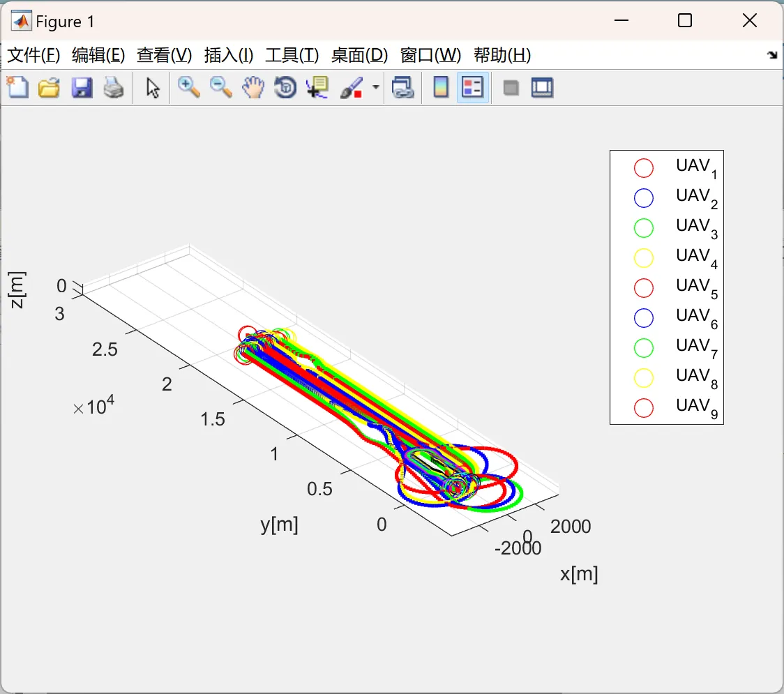Click the 1.5 y-axis tick label
784x694 pixels.
point(213,419)
